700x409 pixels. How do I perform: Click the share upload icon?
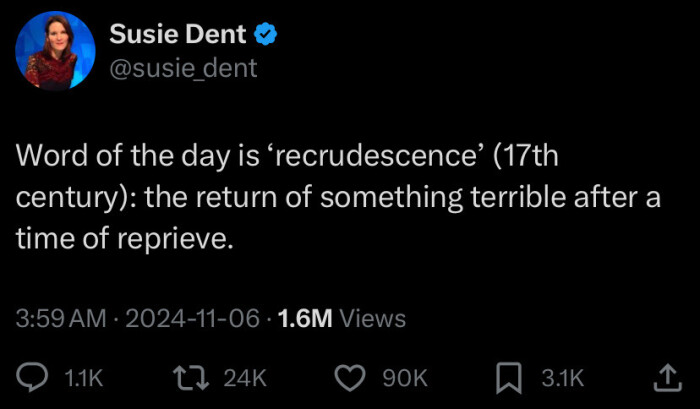(665, 377)
